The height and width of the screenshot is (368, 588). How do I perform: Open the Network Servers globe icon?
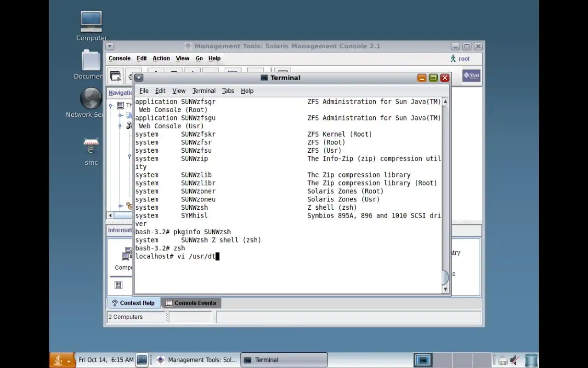[91, 98]
